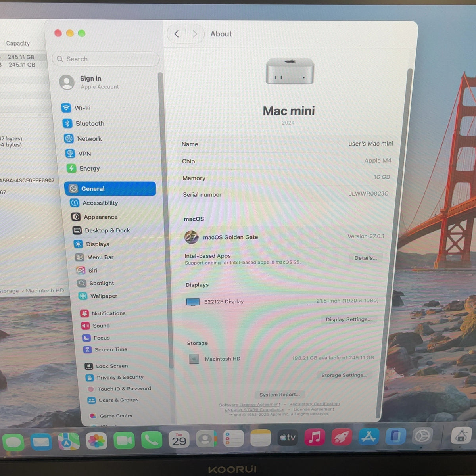Click Macintosh HD in background window path
Image resolution: width=476 pixels, height=476 pixels.
click(45, 290)
